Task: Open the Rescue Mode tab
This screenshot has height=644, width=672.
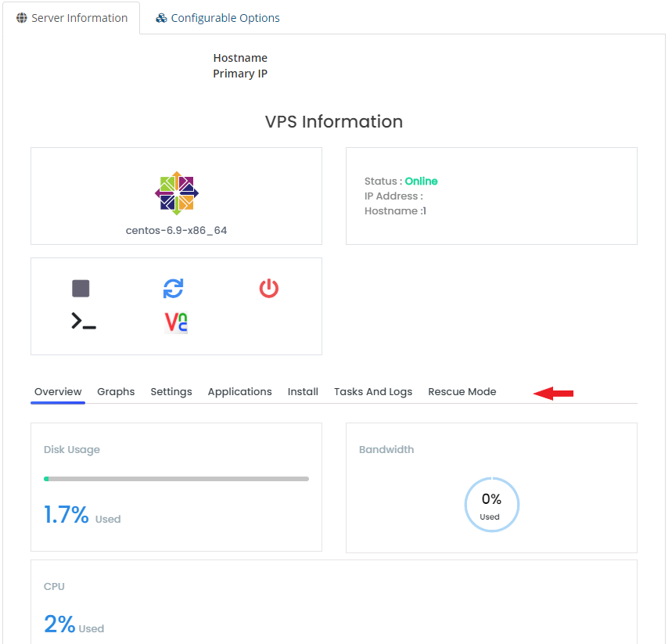Action: (462, 392)
